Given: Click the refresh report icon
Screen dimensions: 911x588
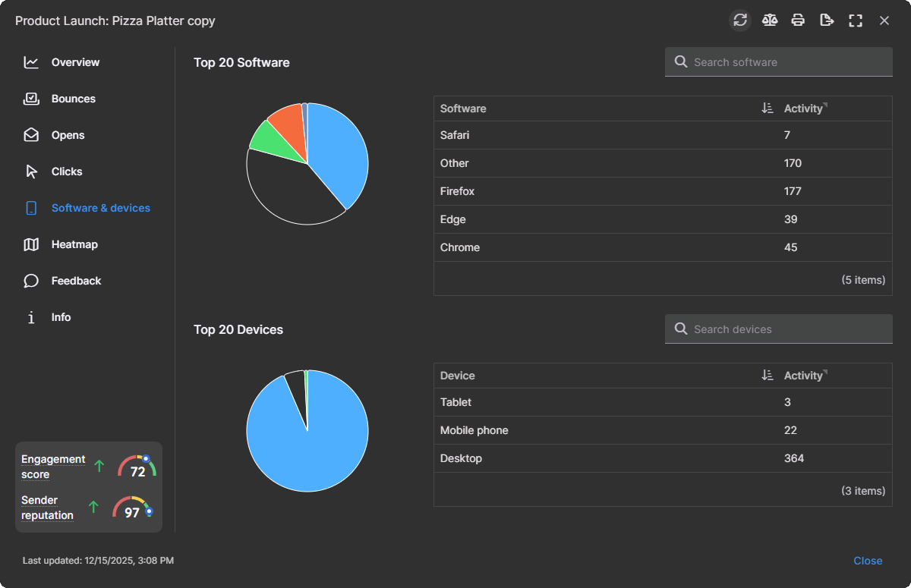Looking at the screenshot, I should 740,20.
